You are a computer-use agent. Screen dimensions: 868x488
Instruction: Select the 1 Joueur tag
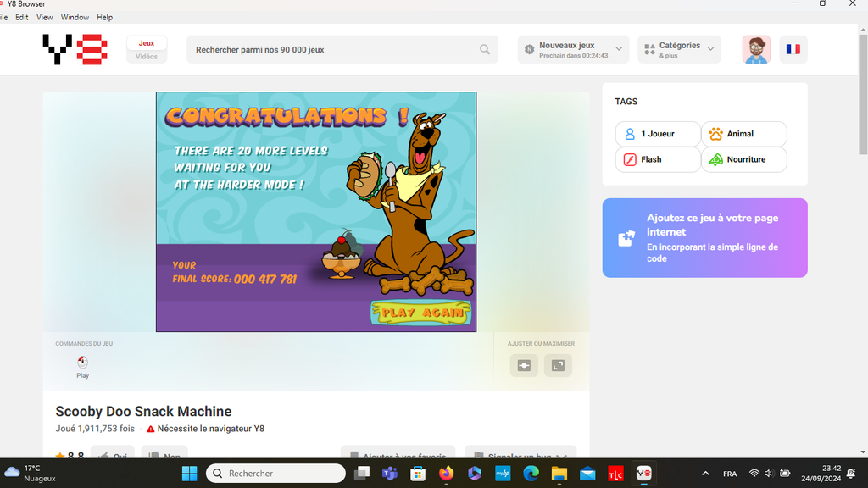click(x=658, y=134)
